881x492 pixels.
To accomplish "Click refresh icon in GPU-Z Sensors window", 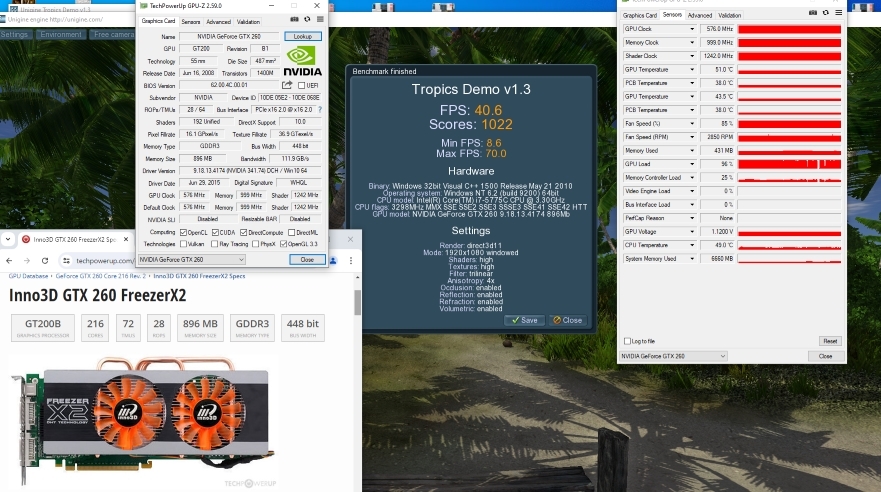I will point(826,12).
